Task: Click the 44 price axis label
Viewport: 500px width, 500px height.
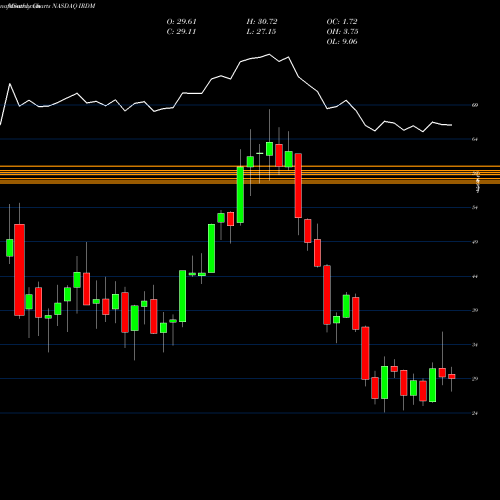Action: click(475, 276)
